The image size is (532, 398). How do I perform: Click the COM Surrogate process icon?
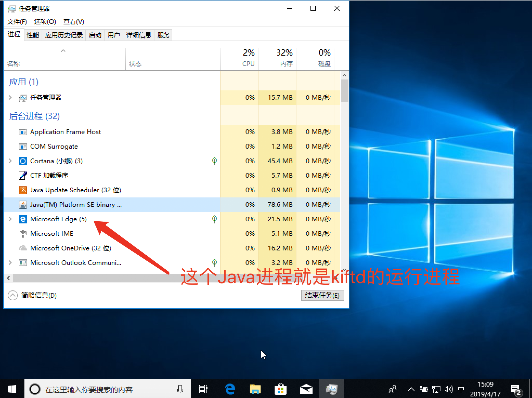(23, 146)
